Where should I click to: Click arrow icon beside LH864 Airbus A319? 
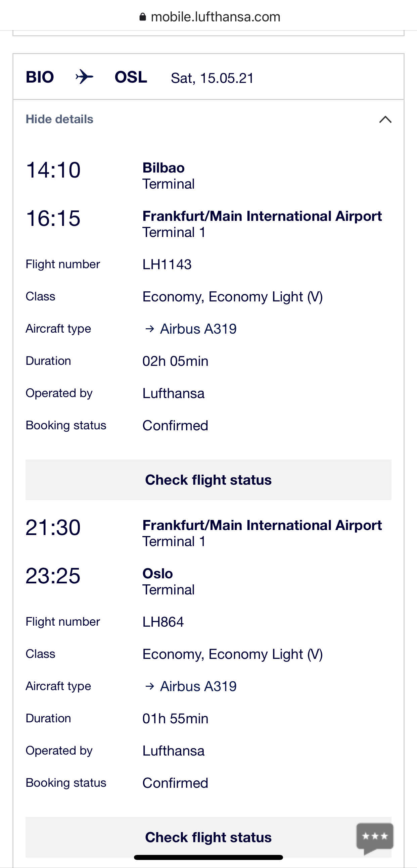click(149, 686)
